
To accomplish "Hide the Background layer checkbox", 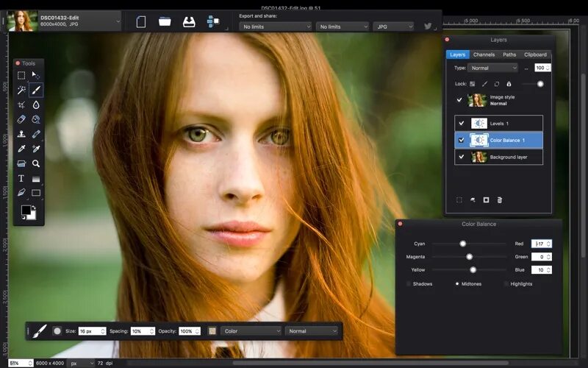I will tap(462, 157).
